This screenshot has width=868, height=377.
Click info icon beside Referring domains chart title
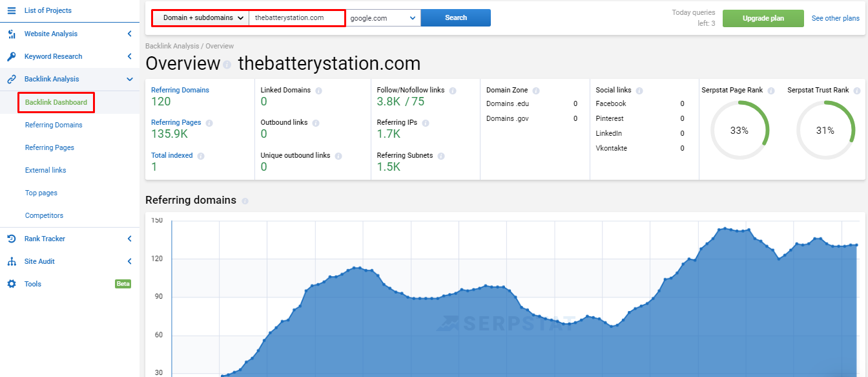[x=245, y=201]
